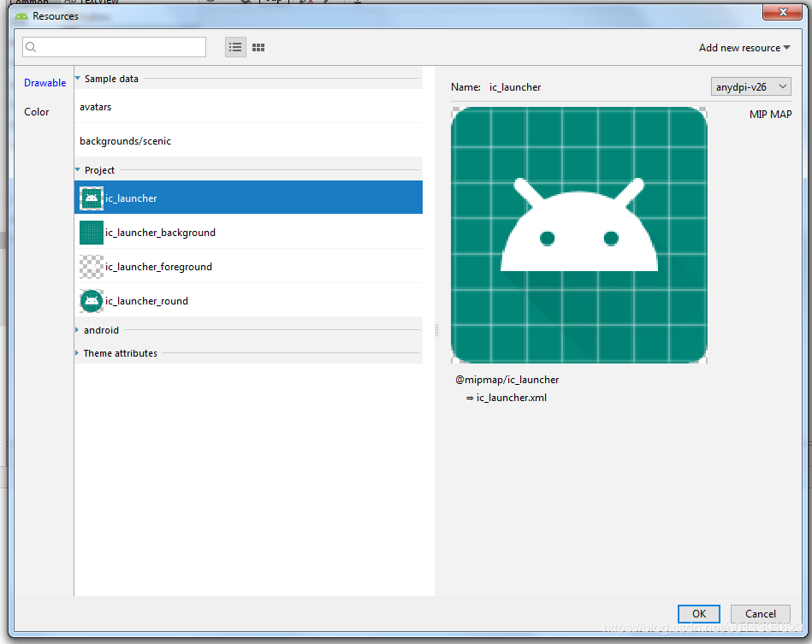Collapse the Sample data section
The height and width of the screenshot is (644, 812).
coord(78,79)
